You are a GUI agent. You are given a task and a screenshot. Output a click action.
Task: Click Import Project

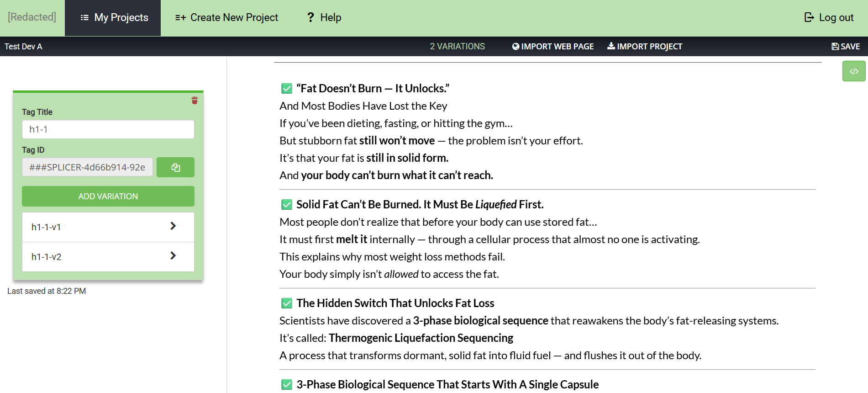(x=645, y=47)
